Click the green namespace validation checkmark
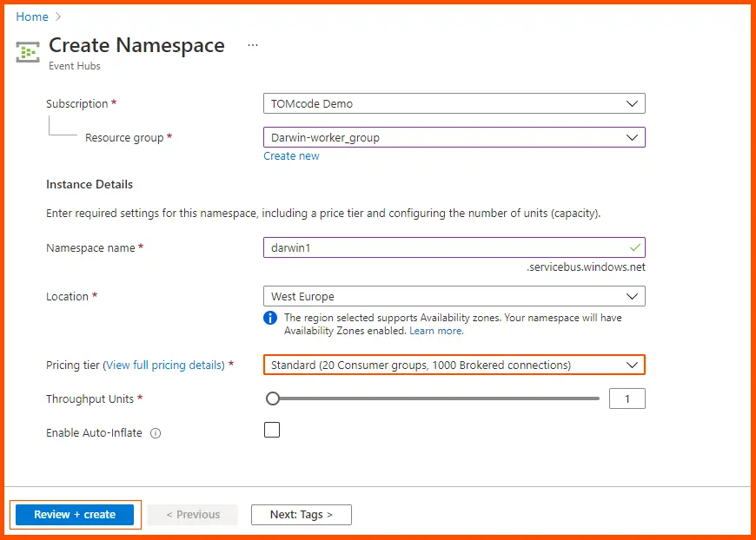The width and height of the screenshot is (756, 540). pos(635,247)
